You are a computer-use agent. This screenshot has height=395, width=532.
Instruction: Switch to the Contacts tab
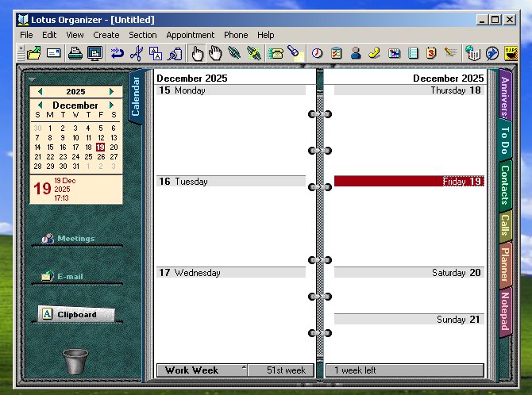[505, 184]
